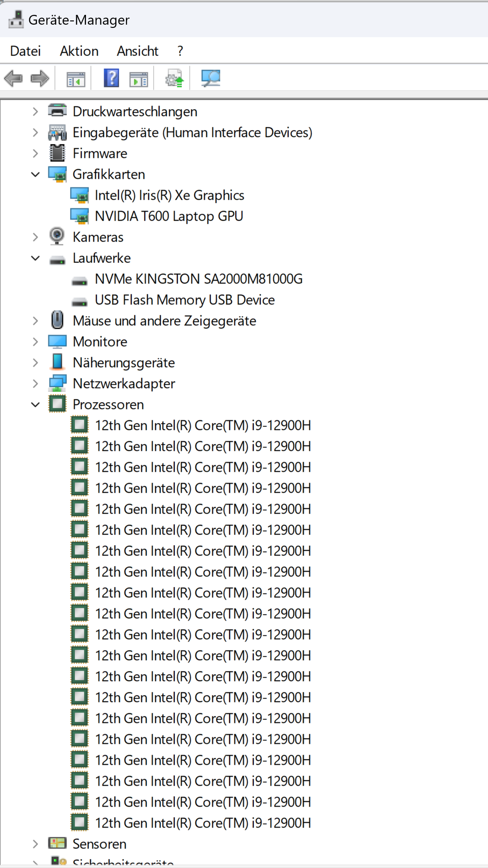Open the Datei menu
488x868 pixels.
pos(26,51)
